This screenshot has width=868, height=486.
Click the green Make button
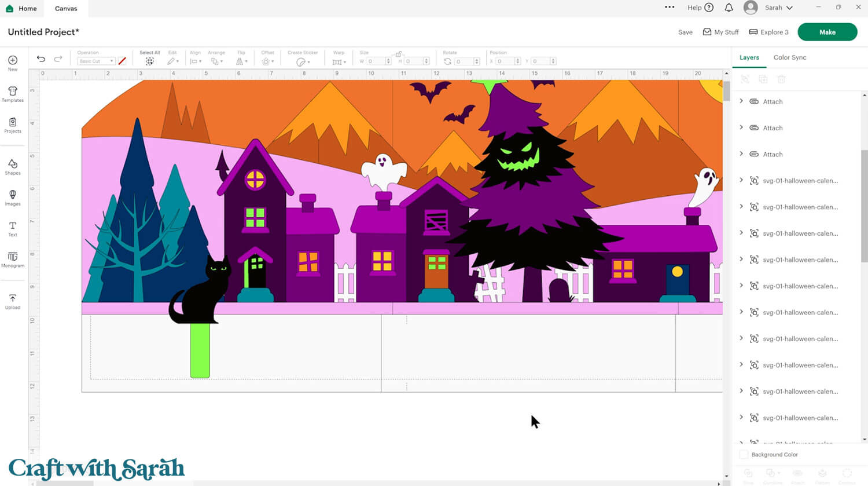pyautogui.click(x=827, y=32)
